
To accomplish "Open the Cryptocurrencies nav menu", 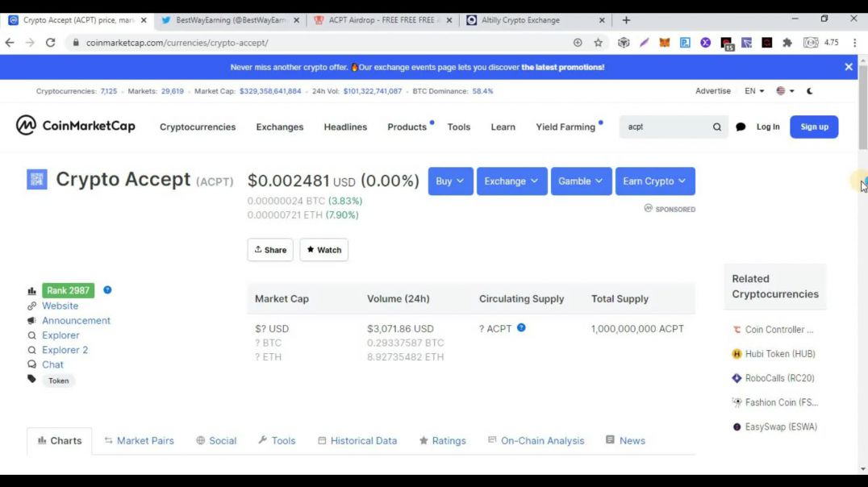I will (x=198, y=127).
